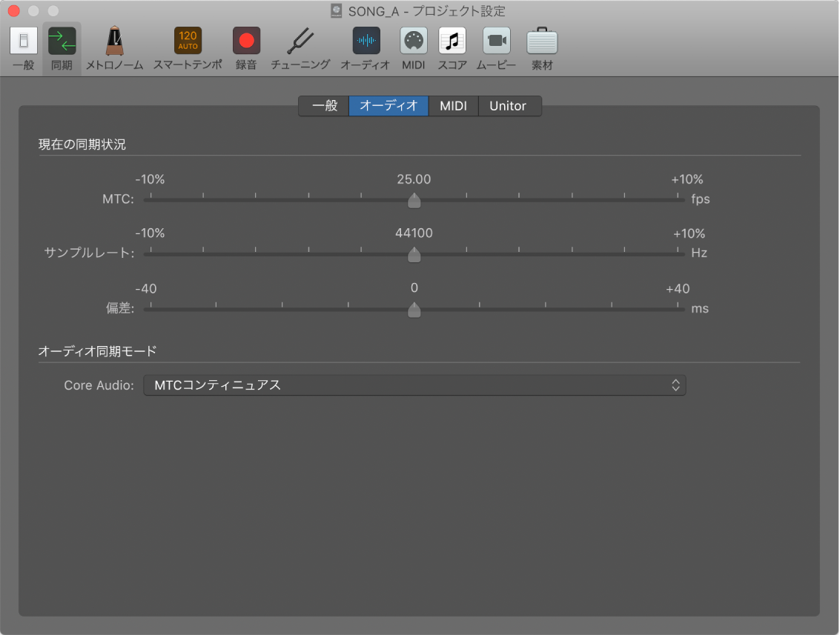Click the 偏差 deviation slider handle

414,310
